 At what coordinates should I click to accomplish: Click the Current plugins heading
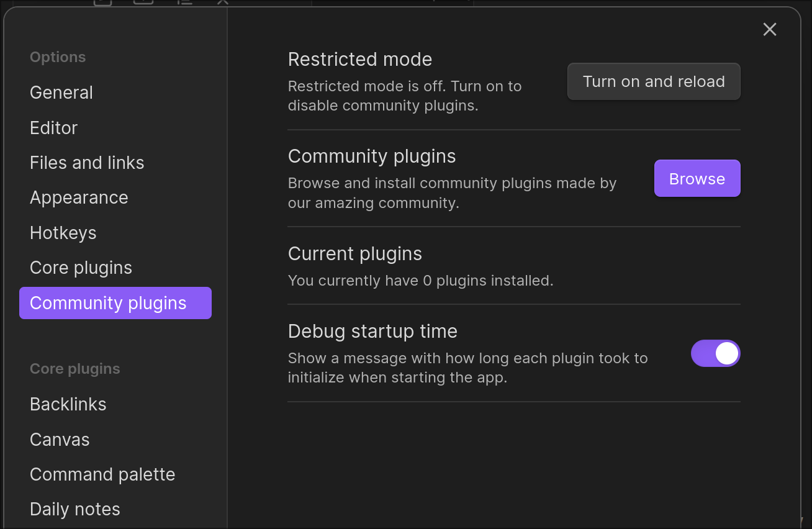(x=355, y=254)
